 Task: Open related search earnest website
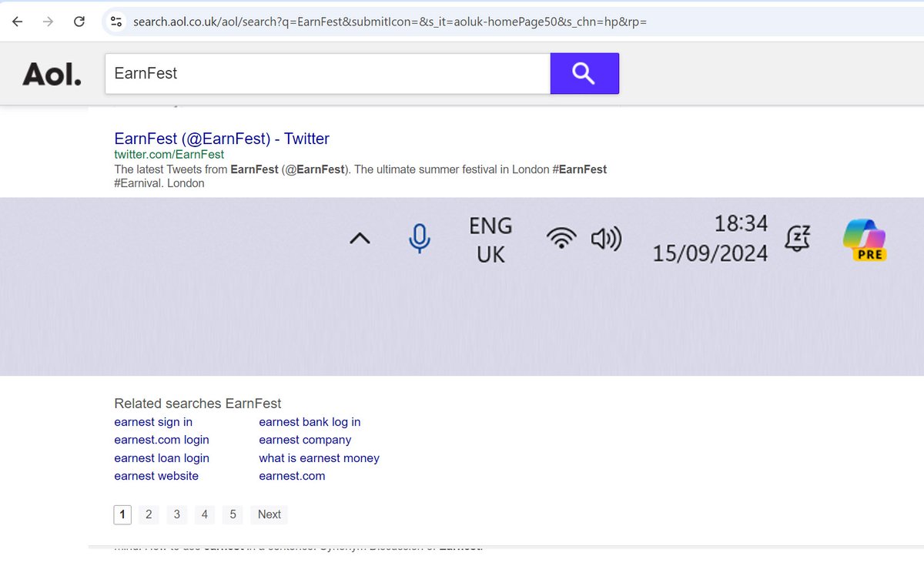pyautogui.click(x=156, y=476)
